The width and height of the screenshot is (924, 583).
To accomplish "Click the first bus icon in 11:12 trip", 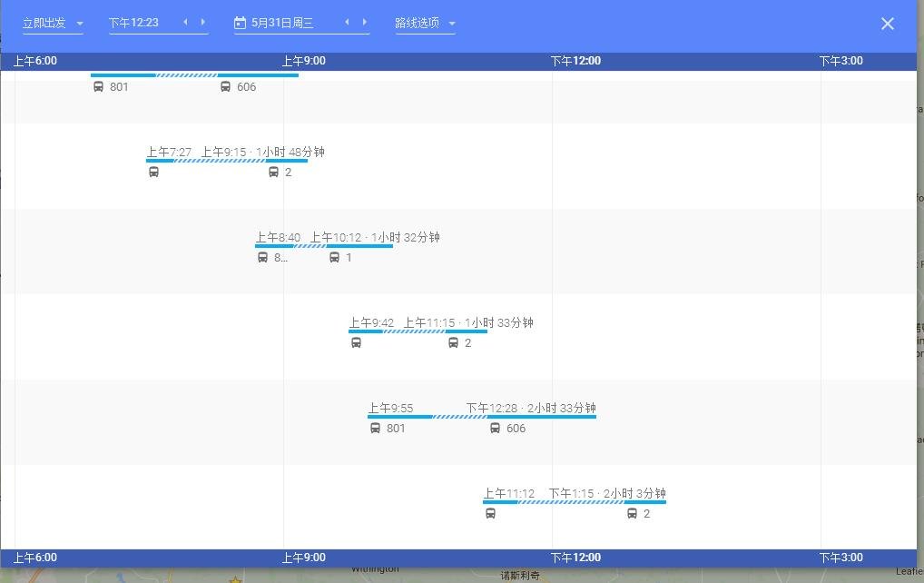I will coord(490,514).
